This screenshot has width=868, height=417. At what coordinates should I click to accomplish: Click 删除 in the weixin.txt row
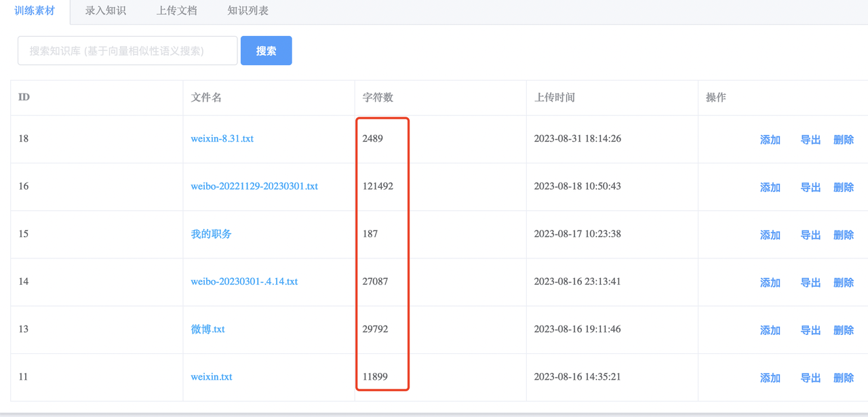pyautogui.click(x=844, y=378)
